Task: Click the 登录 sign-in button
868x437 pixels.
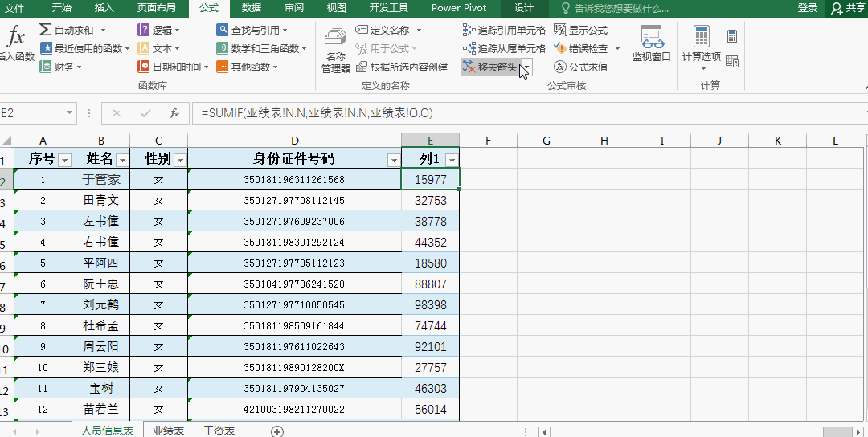Action: pos(808,8)
